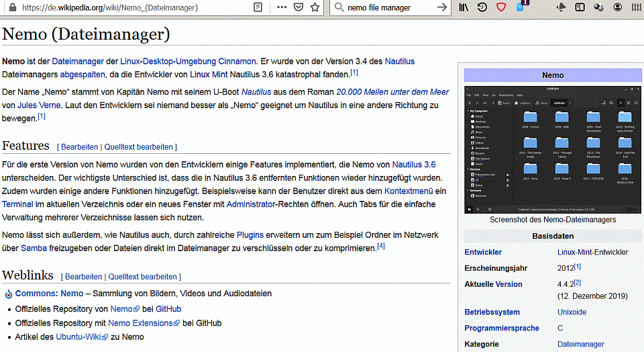Click 'Quelltext bearbeiten' next to Weblinks
The width and height of the screenshot is (644, 352).
[x=142, y=276]
